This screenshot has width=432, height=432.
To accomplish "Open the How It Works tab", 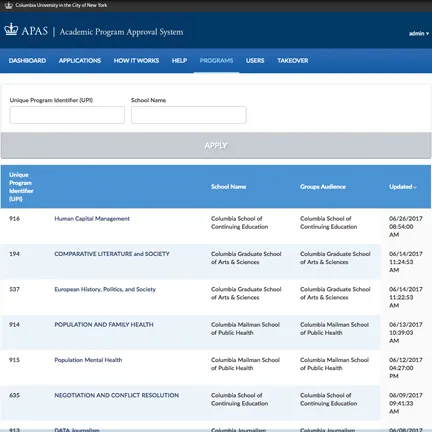I will tap(136, 61).
